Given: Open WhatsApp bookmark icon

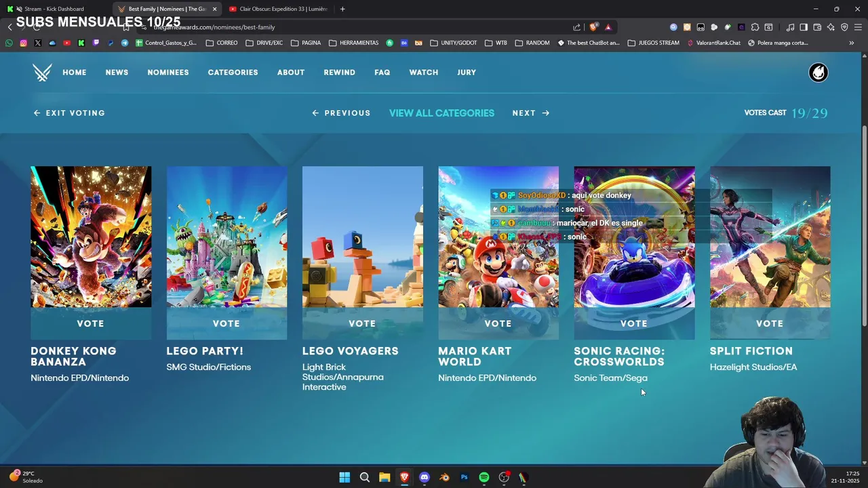Looking at the screenshot, I should coord(9,43).
